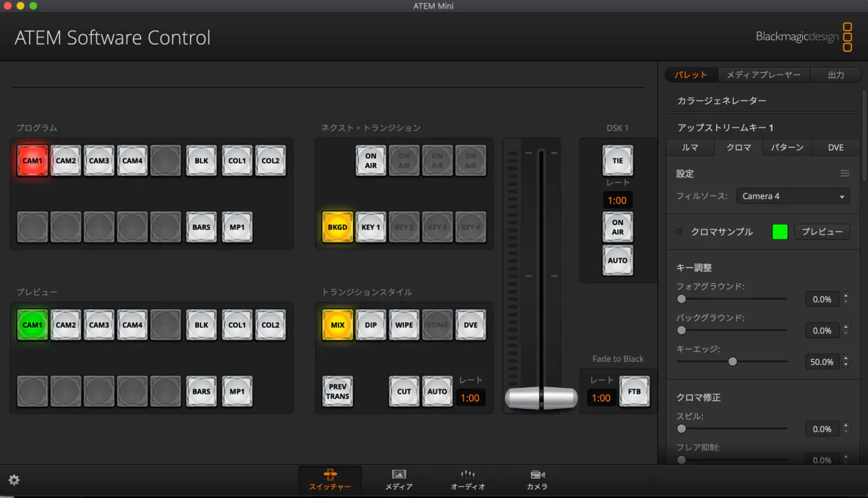This screenshot has width=868, height=498.
Task: Click the transition レート 1:00 field
Action: (470, 397)
